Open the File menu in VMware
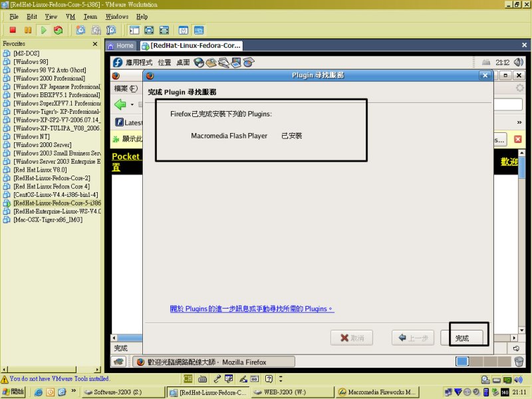532x399 pixels. tap(14, 17)
